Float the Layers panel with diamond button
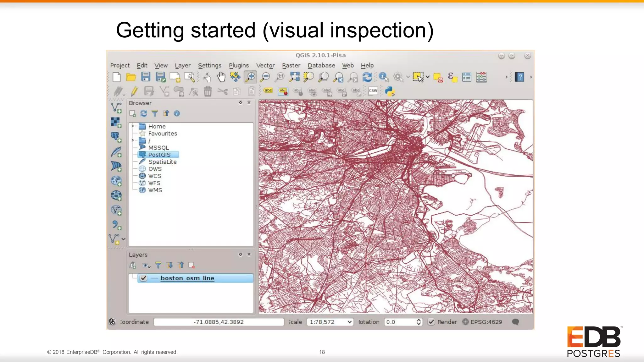Viewport: 644px width, 362px height. (x=241, y=254)
